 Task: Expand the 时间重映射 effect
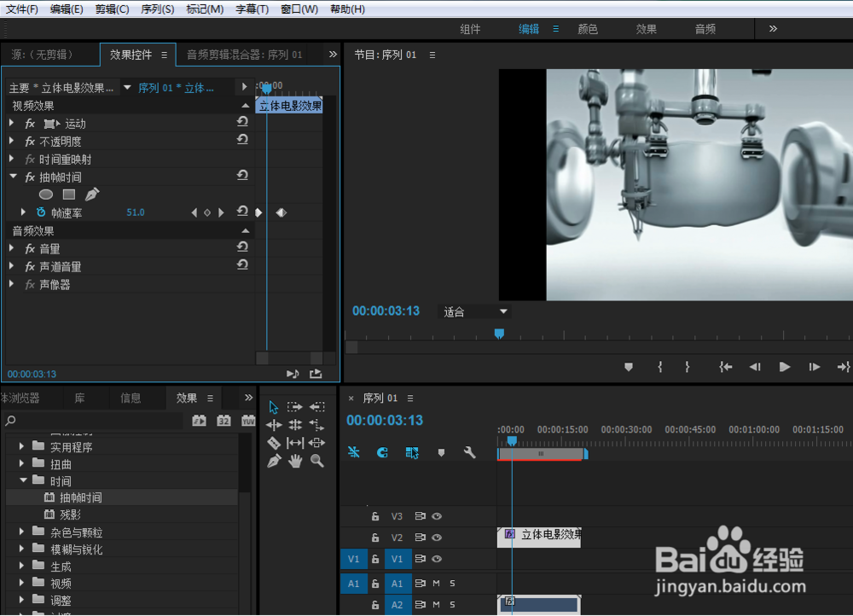(x=11, y=159)
